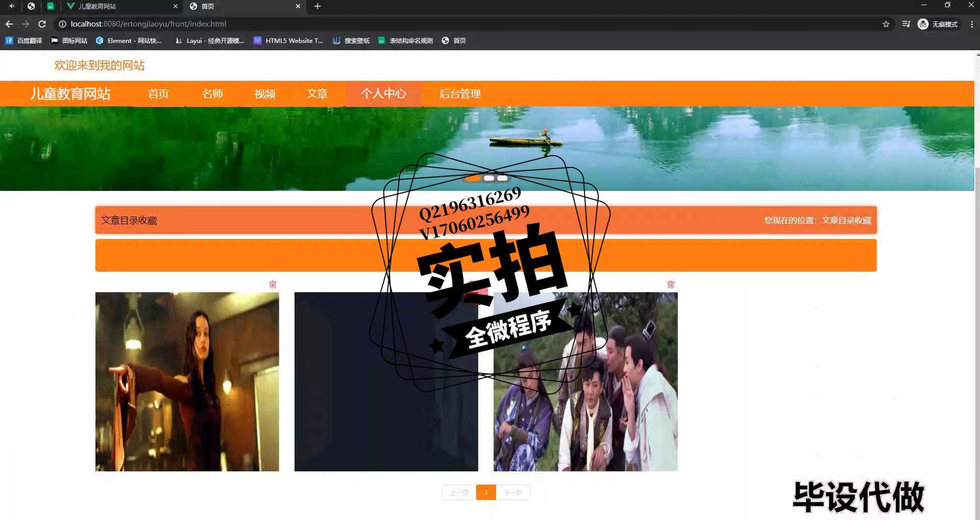Open the 百度翻译 bookmark
The image size is (980, 520).
[23, 40]
